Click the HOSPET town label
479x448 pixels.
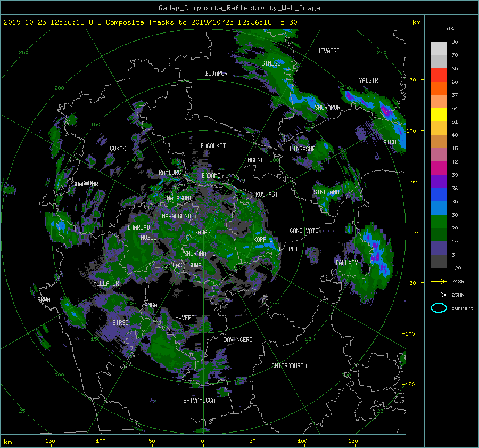pyautogui.click(x=288, y=249)
